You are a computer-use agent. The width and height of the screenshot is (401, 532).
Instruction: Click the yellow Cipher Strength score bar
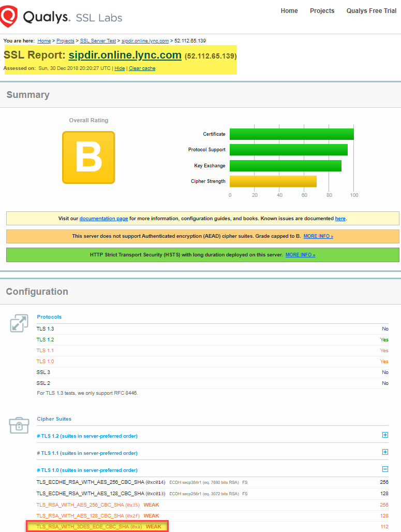click(273, 181)
